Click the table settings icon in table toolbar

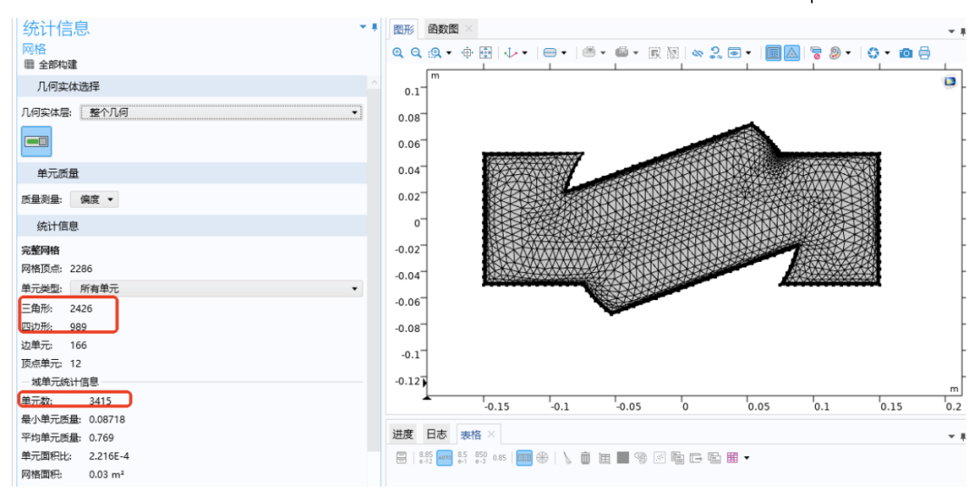pyautogui.click(x=401, y=458)
